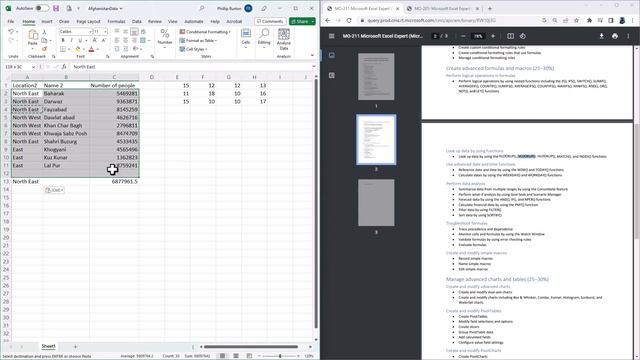The height and width of the screenshot is (360, 640).
Task: Click the Format Painter brush icon
Action: coord(44,49)
